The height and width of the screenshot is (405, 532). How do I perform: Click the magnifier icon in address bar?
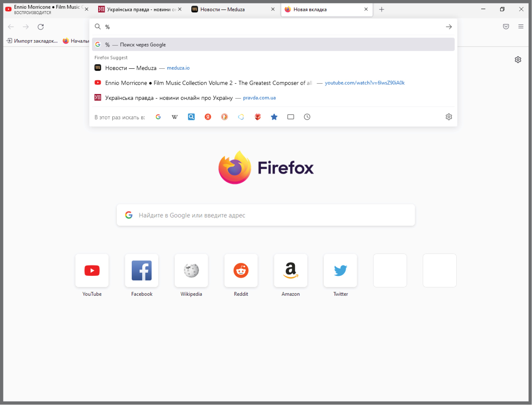point(98,26)
